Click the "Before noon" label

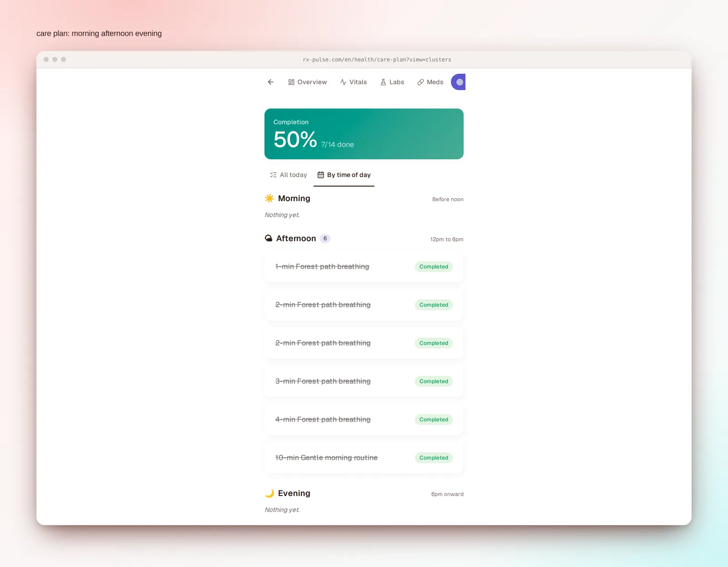[x=448, y=199]
